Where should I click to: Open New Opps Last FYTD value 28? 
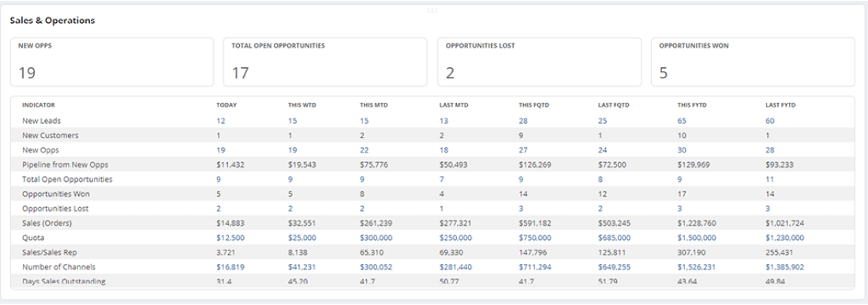(770, 150)
